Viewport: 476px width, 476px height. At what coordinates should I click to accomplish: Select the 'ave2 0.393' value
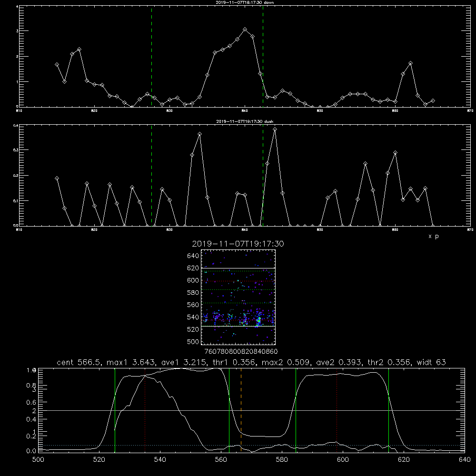pos(338,362)
